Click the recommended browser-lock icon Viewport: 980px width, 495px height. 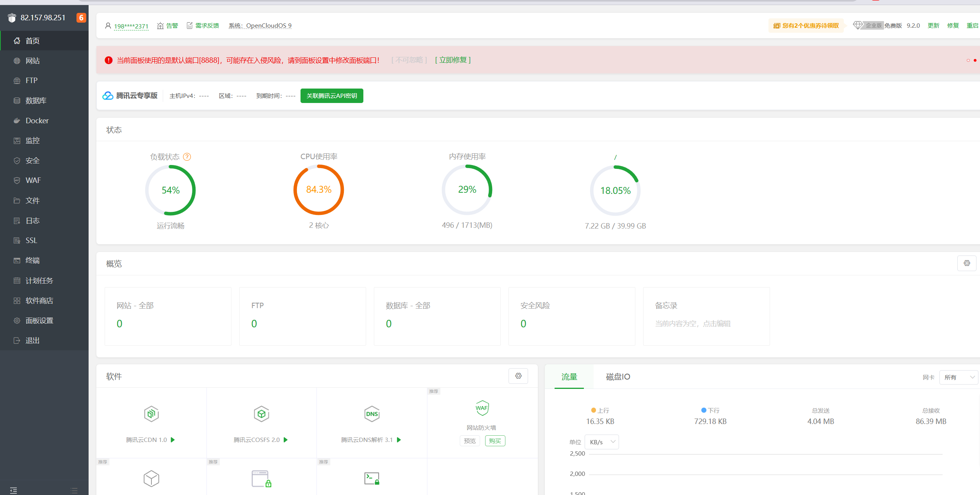(261, 479)
